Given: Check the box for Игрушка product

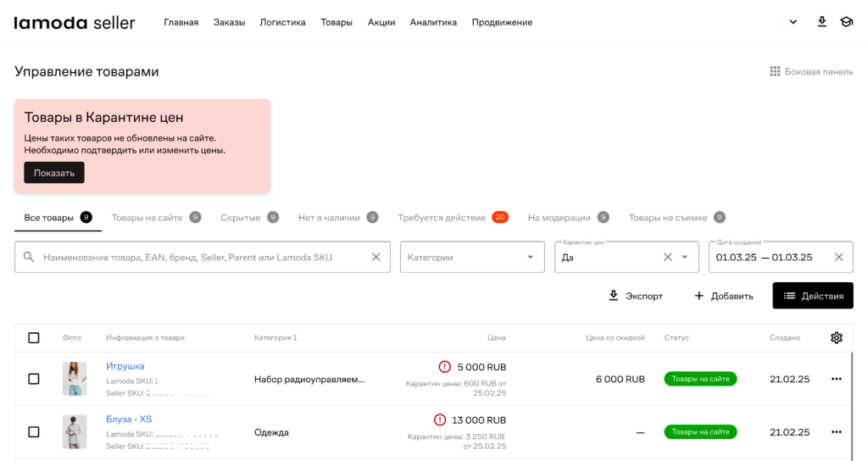Looking at the screenshot, I should pos(34,379).
